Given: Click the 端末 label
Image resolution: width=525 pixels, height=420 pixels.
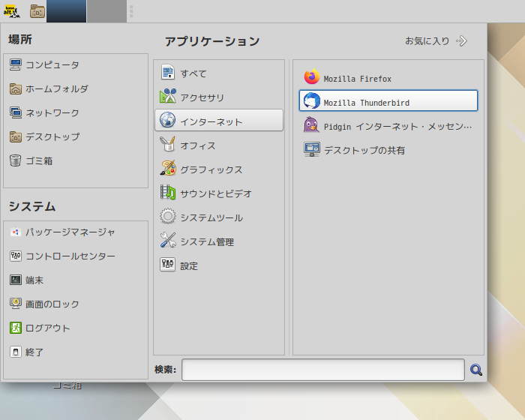Looking at the screenshot, I should [x=34, y=280].
